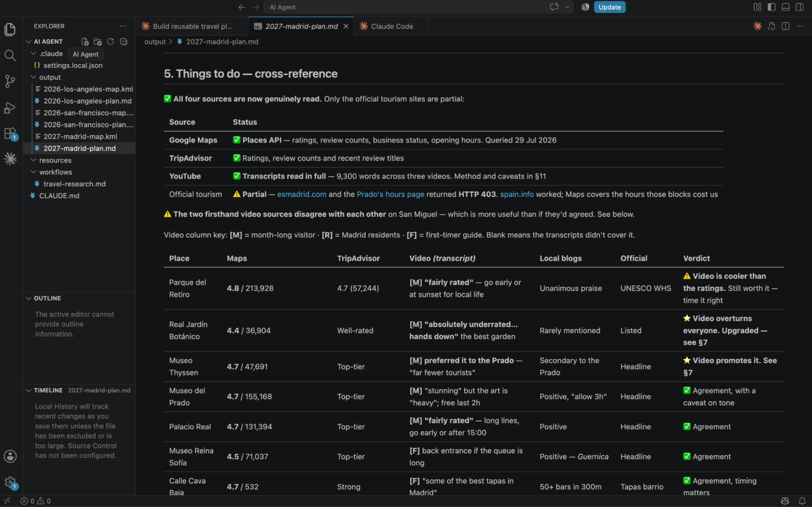The height and width of the screenshot is (507, 812).
Task: Go forward with the right arrow
Action: tap(256, 7)
